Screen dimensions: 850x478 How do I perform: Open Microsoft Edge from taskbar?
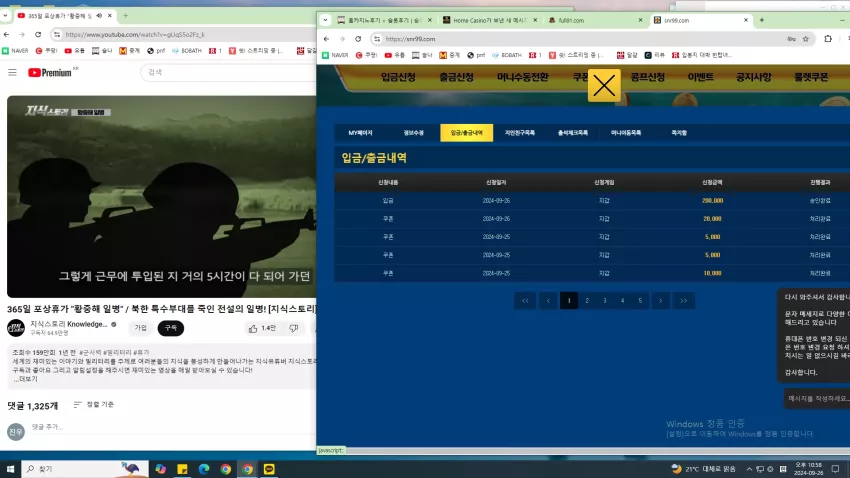pyautogui.click(x=204, y=469)
